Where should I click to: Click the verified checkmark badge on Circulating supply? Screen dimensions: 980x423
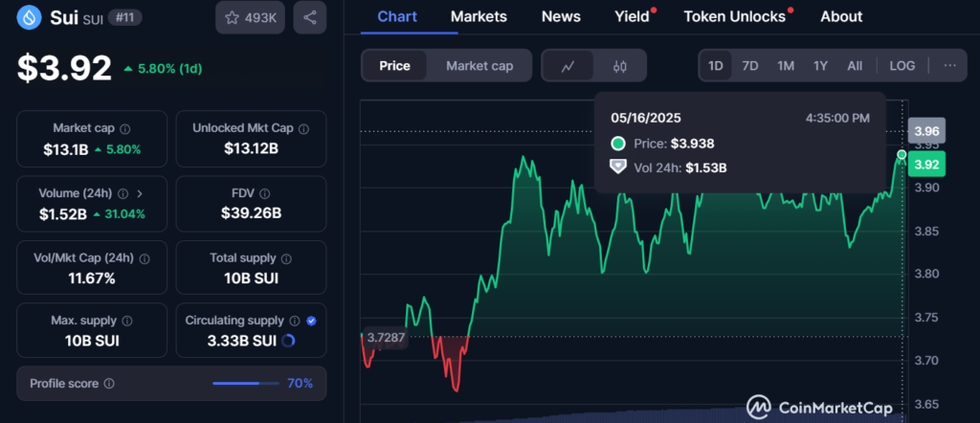tap(312, 321)
